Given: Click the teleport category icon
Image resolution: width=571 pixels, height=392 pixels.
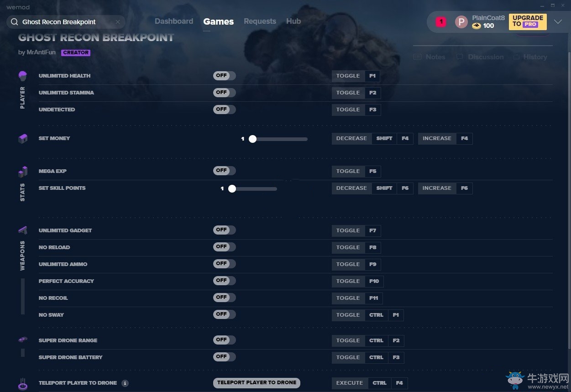Looking at the screenshot, I should point(23,383).
